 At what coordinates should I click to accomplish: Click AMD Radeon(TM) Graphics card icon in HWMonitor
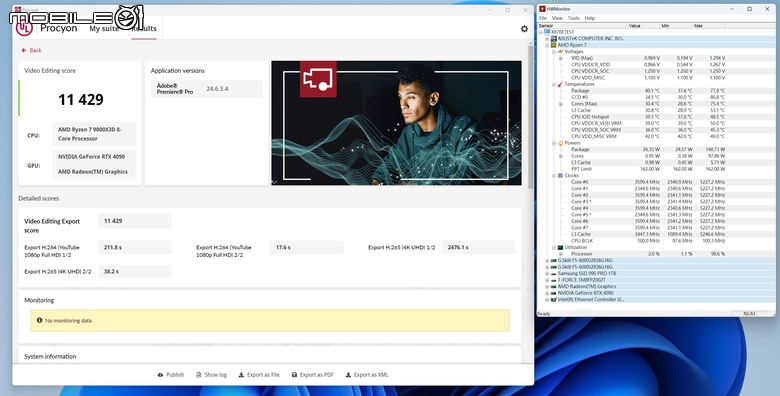point(554,286)
